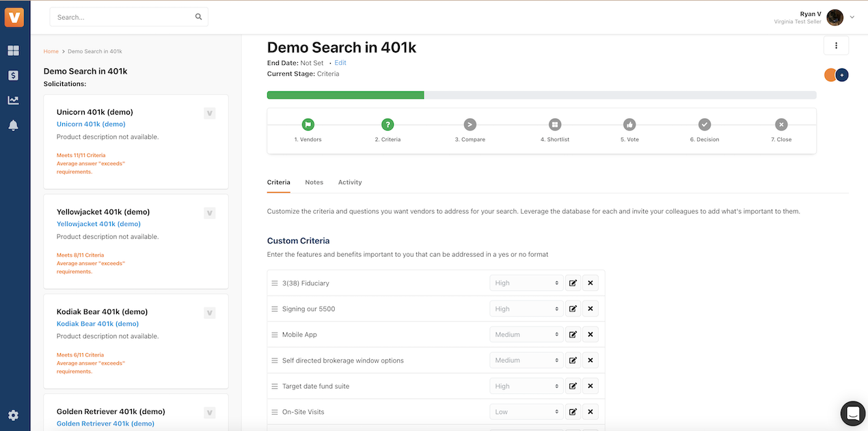868x431 pixels.
Task: Click the V badge on Golden Retriever 401k card
Action: 210,413
